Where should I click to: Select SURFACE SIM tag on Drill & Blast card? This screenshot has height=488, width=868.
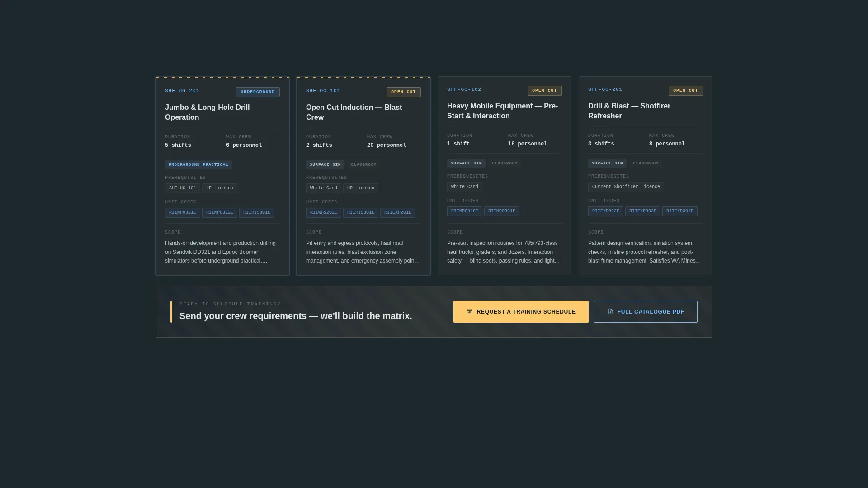[607, 164]
